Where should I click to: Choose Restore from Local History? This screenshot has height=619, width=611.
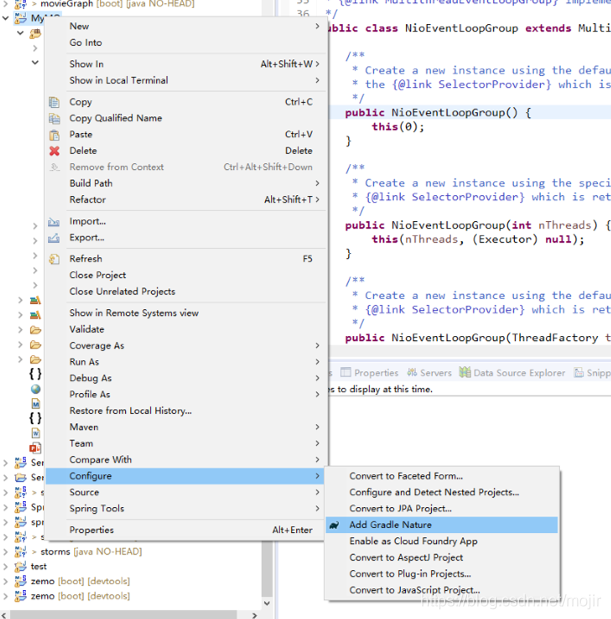point(186,411)
